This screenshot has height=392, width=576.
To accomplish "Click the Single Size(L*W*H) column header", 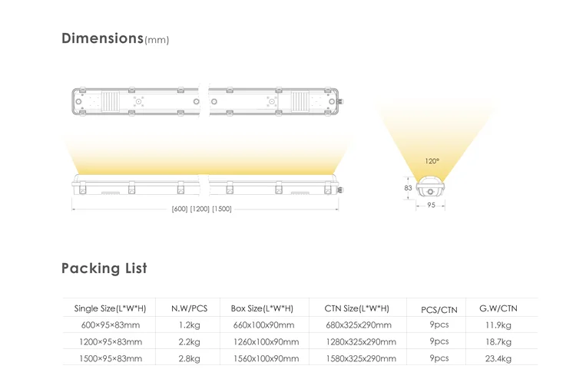I will point(108,308).
